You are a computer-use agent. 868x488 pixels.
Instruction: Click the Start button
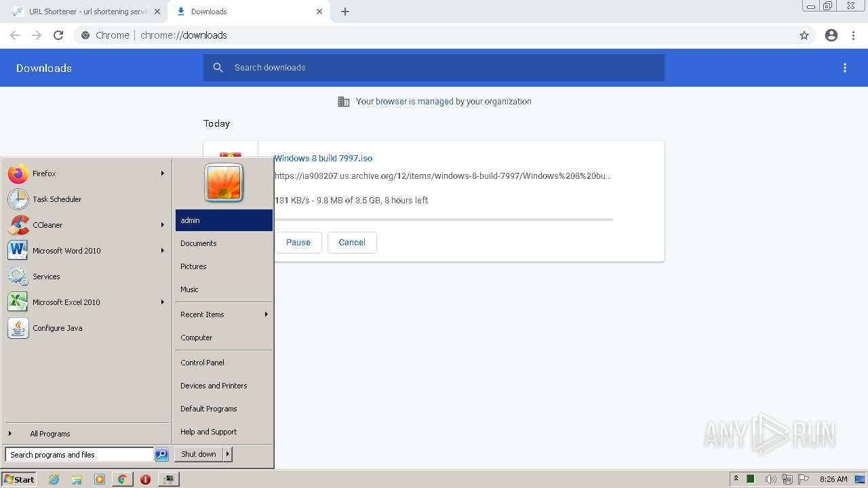(19, 479)
